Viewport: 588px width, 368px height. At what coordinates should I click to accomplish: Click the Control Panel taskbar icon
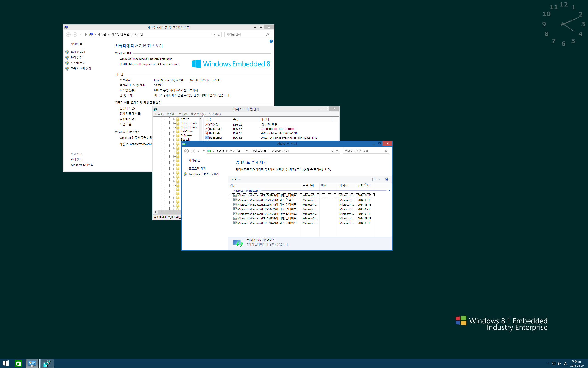pos(32,363)
